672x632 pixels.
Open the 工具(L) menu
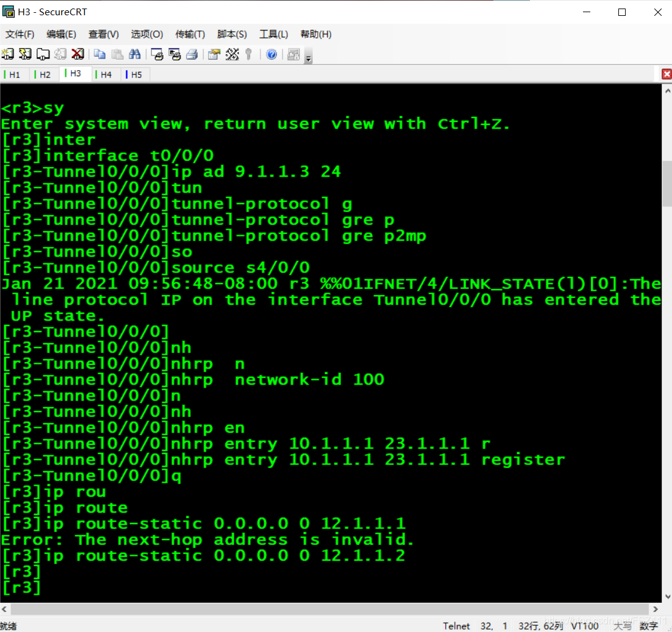[274, 34]
